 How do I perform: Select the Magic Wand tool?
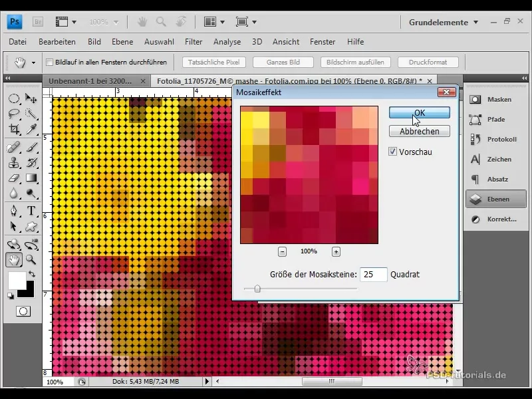click(31, 114)
